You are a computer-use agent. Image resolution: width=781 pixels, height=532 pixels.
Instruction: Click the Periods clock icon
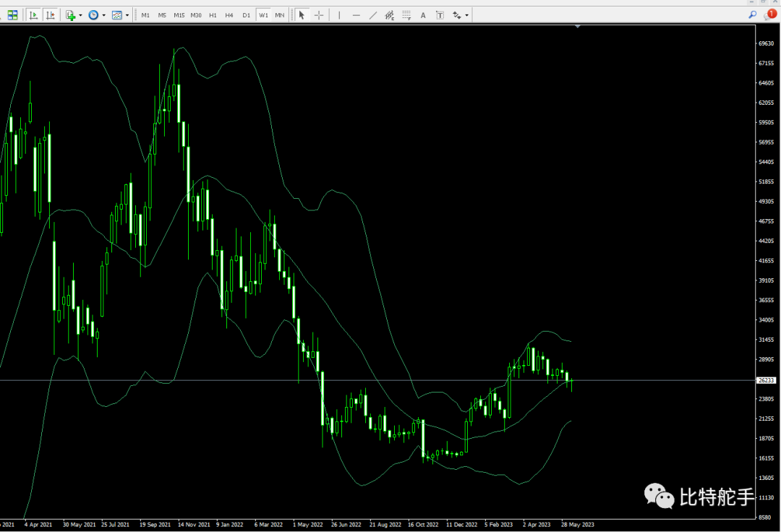(93, 15)
